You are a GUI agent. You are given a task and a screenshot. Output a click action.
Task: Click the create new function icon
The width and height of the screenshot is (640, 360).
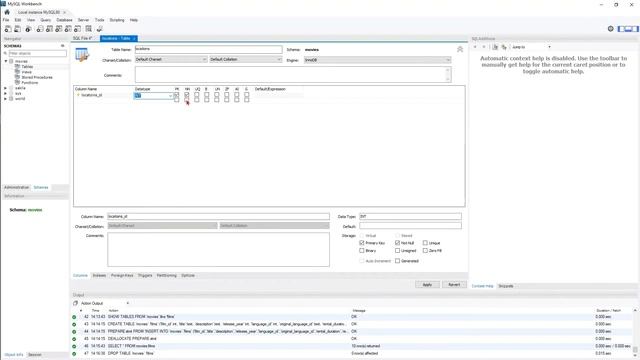coord(77,29)
